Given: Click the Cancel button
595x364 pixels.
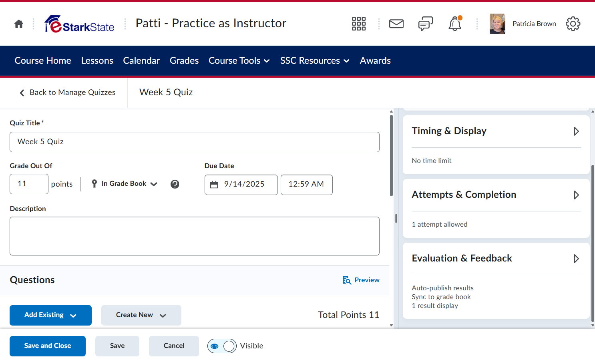Looking at the screenshot, I should (x=174, y=346).
